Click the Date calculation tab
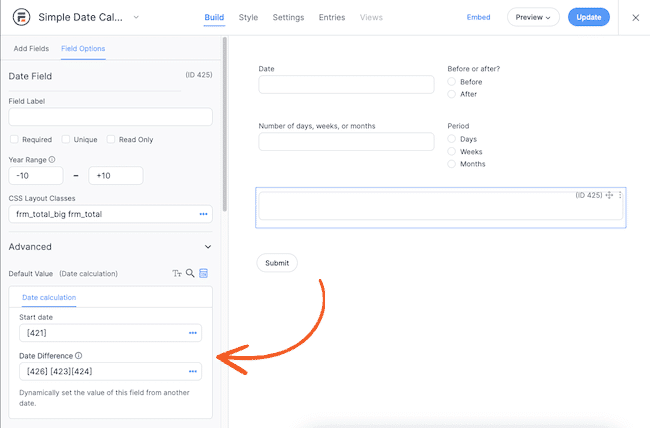Image resolution: width=650 pixels, height=428 pixels. [x=49, y=297]
